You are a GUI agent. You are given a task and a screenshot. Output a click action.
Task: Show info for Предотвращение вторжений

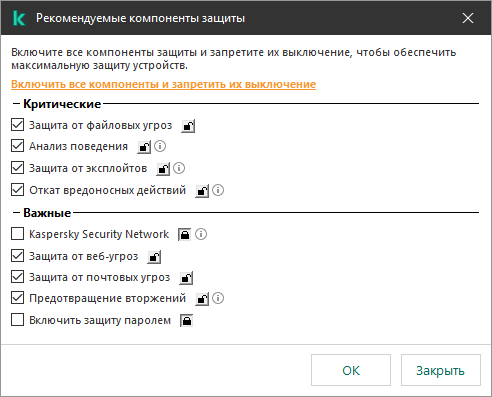(x=218, y=298)
